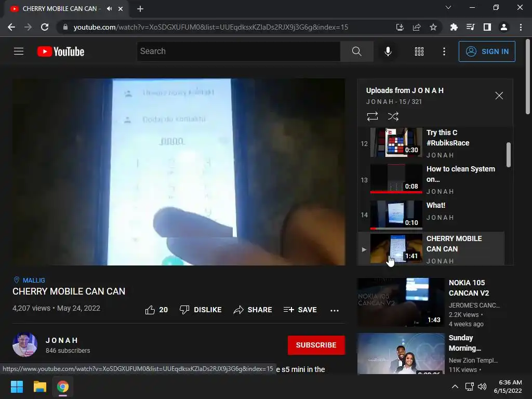Start voice search with microphone icon

tap(388, 51)
